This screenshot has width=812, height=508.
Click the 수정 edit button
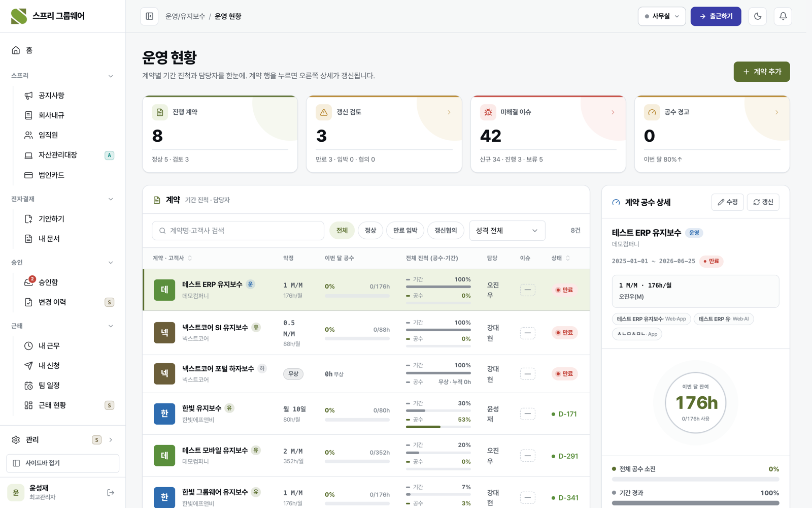[x=727, y=202]
